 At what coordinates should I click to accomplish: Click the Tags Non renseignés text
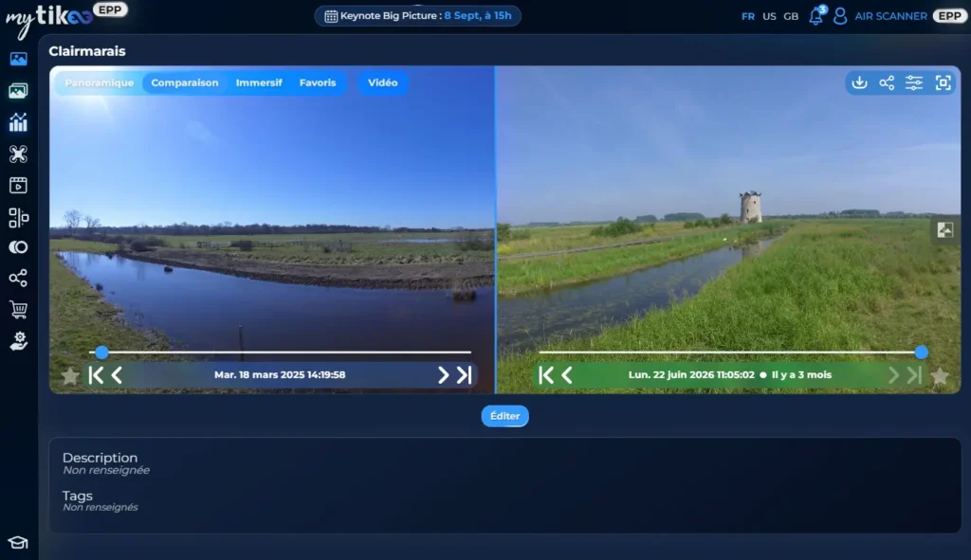[x=100, y=507]
